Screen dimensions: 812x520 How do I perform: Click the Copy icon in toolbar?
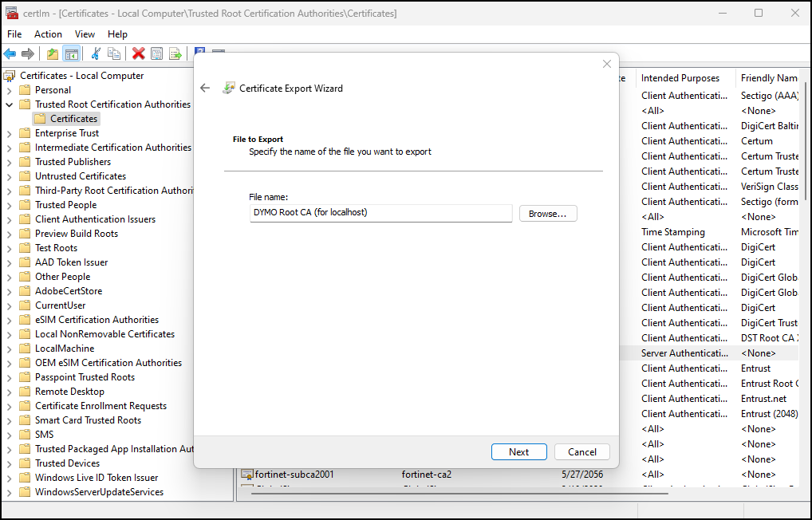114,53
